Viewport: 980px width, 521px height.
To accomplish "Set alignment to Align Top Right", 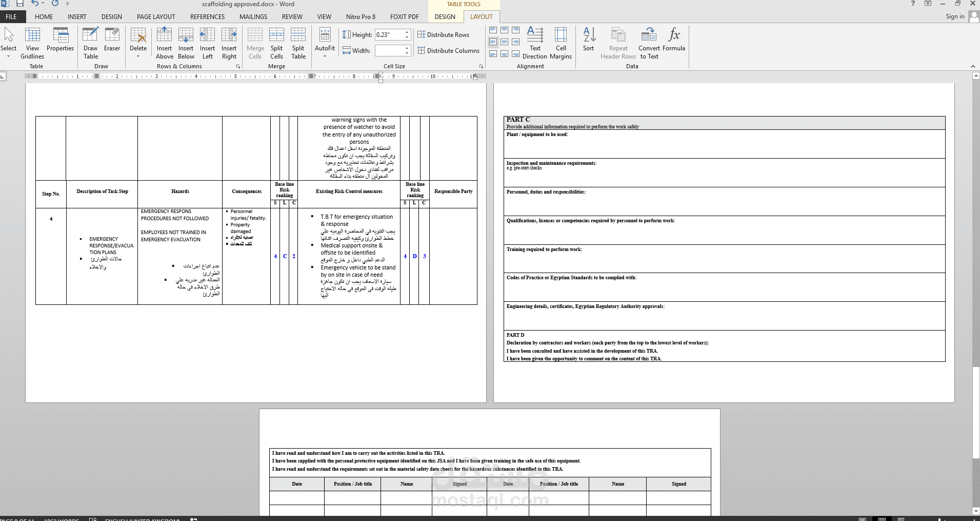I will [x=515, y=30].
